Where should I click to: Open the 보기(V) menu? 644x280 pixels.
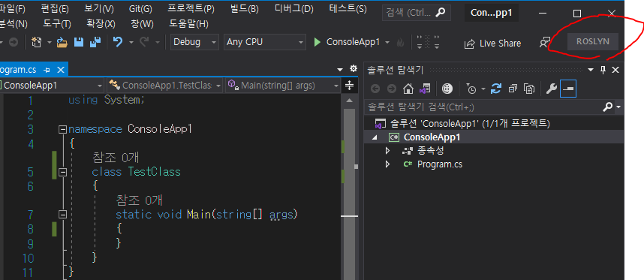[x=99, y=8]
